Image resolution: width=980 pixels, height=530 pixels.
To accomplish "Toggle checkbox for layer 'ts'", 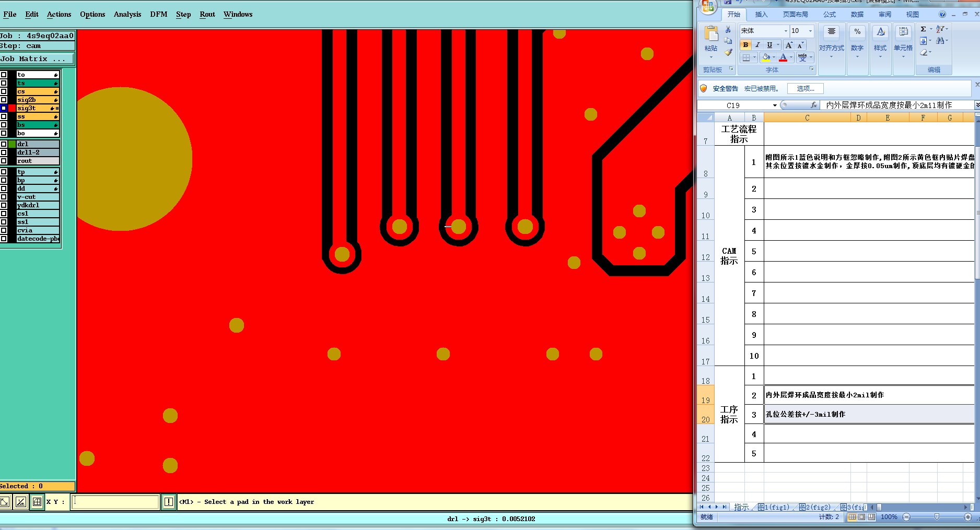I will click(x=4, y=83).
